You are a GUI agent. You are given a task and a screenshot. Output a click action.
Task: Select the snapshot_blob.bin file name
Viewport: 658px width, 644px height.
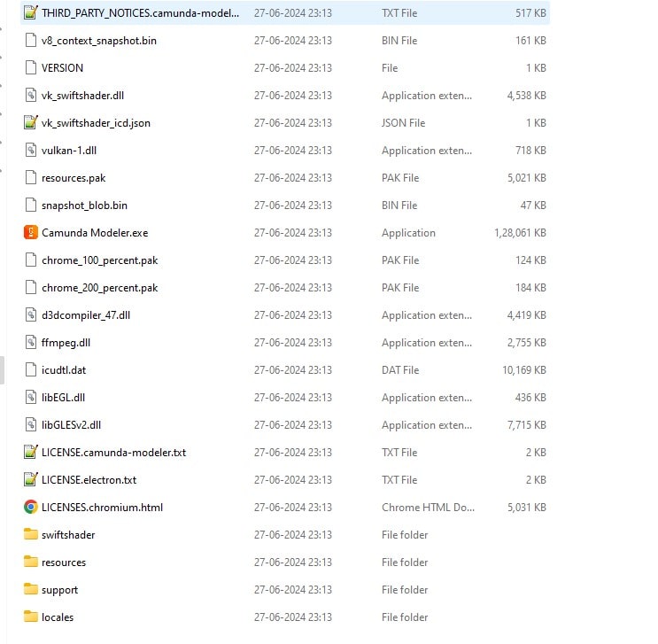pyautogui.click(x=84, y=206)
